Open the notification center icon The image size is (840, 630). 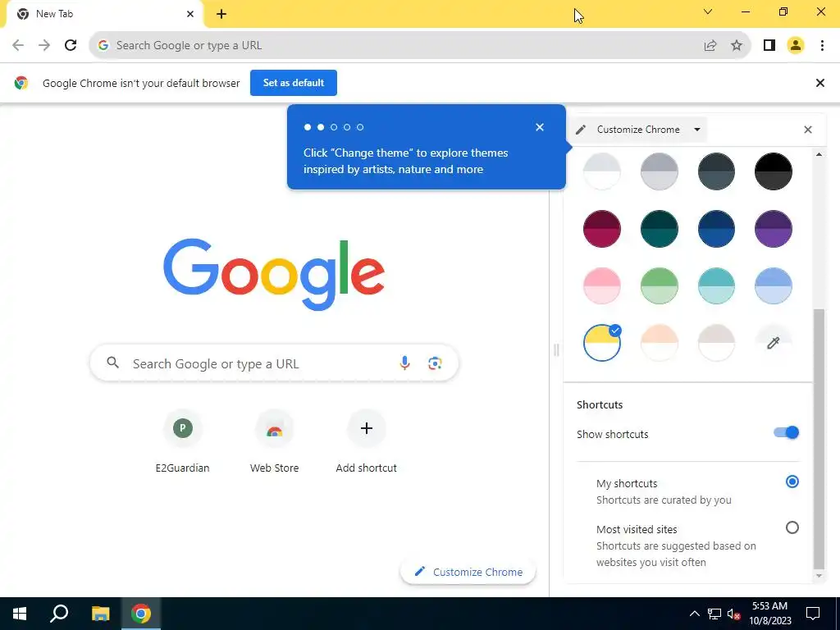coord(813,614)
